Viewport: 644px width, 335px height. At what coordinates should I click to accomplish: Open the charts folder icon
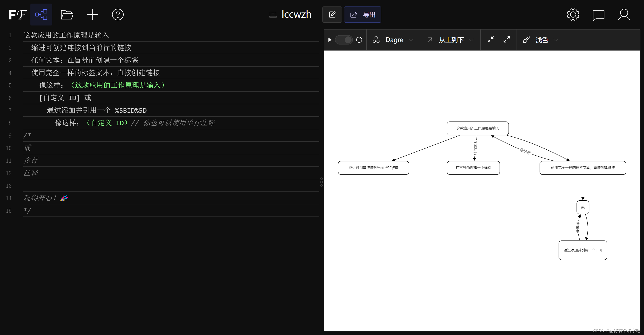67,15
